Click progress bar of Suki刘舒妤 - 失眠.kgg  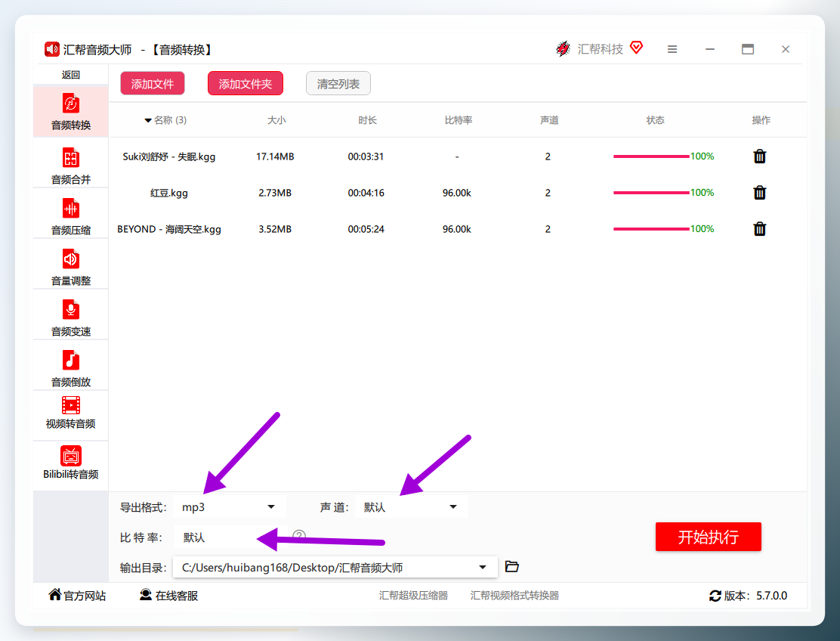point(651,156)
